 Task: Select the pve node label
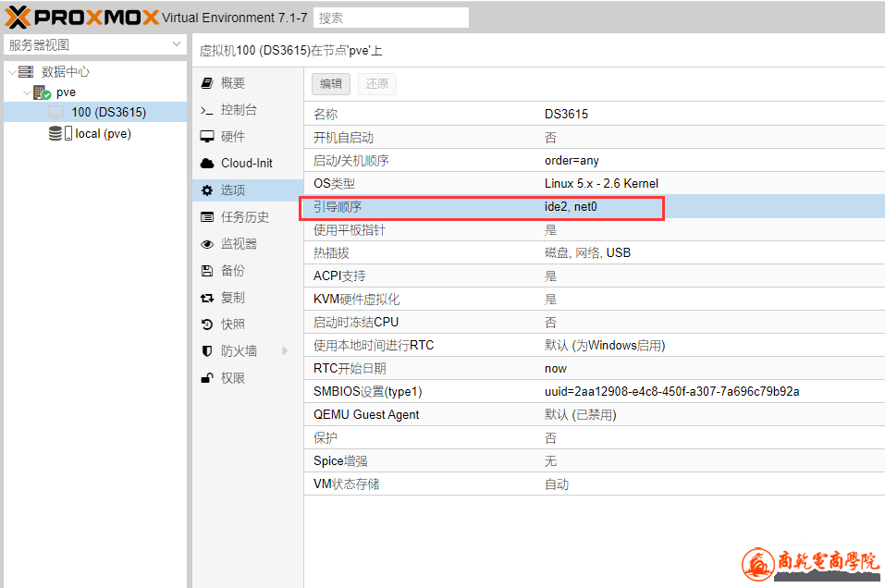coord(66,92)
